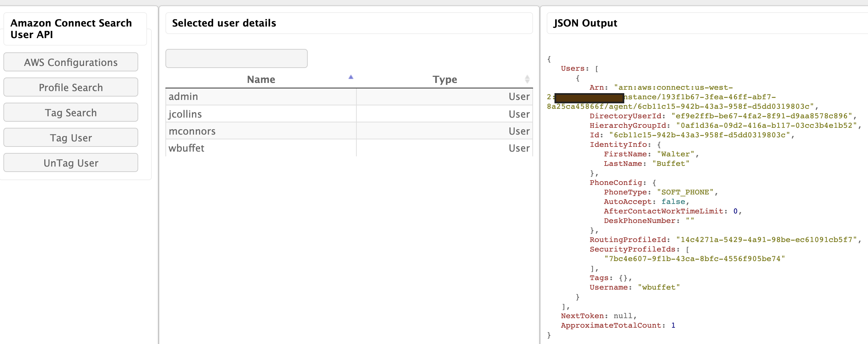Click the PhoneType value "SOFT_PHONE"

685,192
